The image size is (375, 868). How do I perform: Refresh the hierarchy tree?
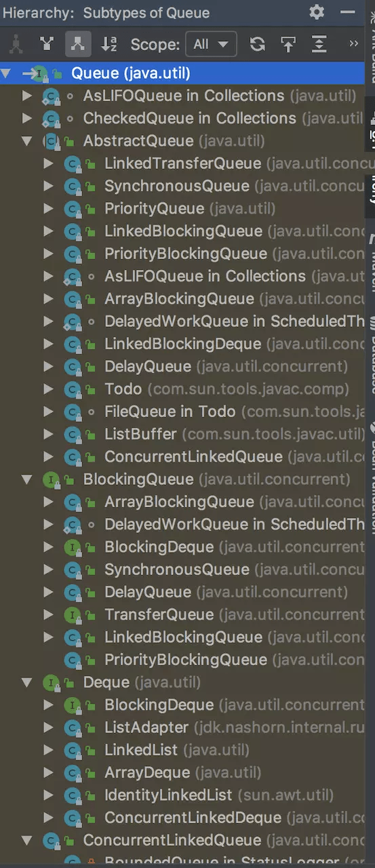257,44
